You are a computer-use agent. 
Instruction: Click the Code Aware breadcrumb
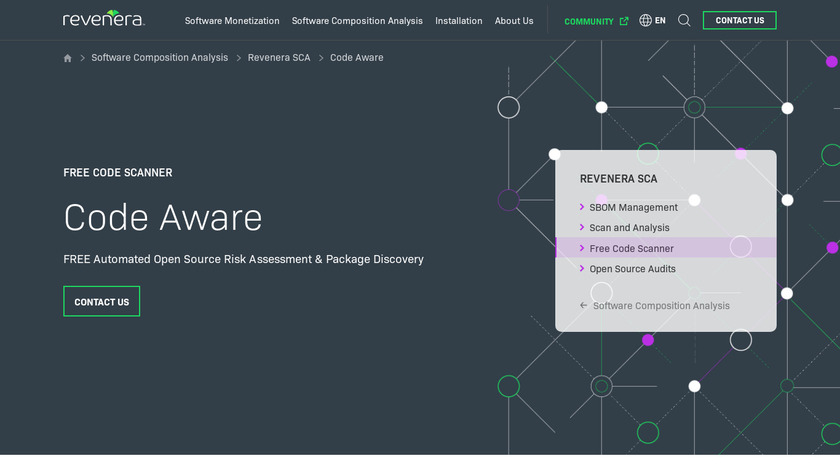357,57
